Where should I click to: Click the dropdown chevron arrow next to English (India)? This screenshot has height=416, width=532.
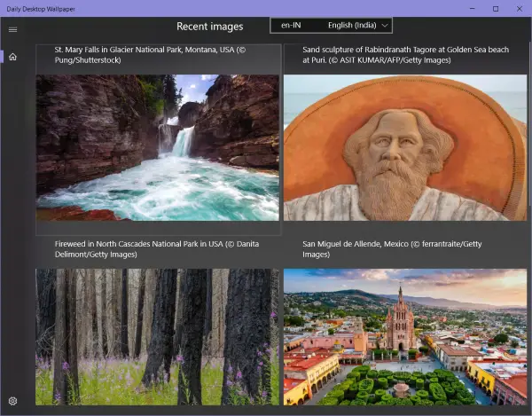[x=385, y=26]
